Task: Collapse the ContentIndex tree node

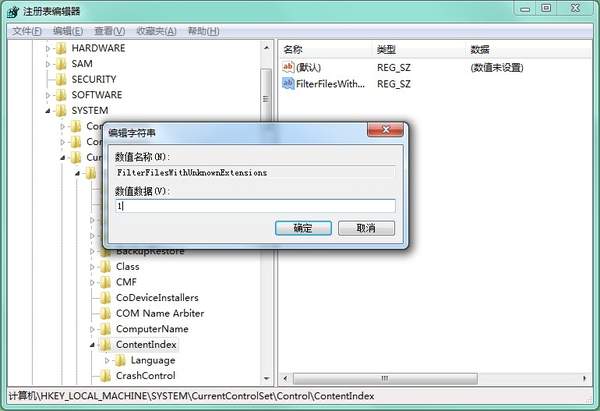Action: pyautogui.click(x=92, y=345)
